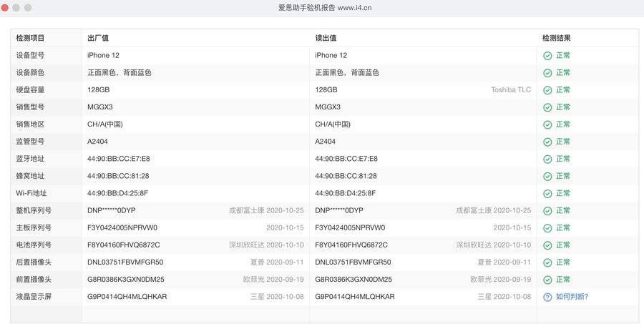The width and height of the screenshot is (644, 324).
Task: Click the green check icon in 硬盘容量 row
Action: click(547, 90)
